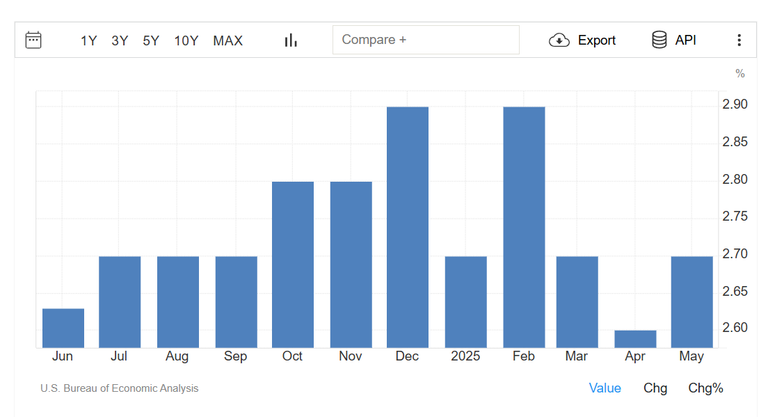Open the calendar date range picker

pos(33,40)
